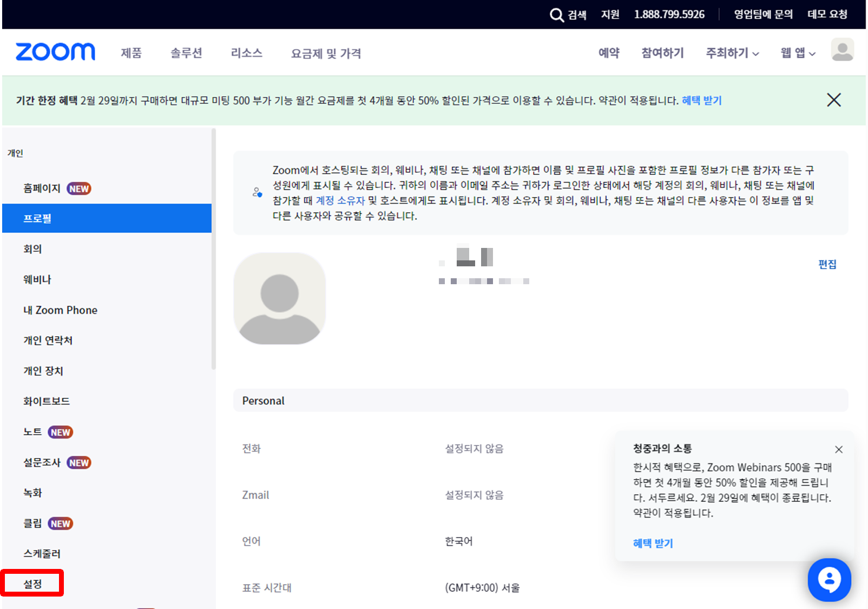
Task: Click the timezone value (GMT+9:00) 서울
Action: pos(482,588)
